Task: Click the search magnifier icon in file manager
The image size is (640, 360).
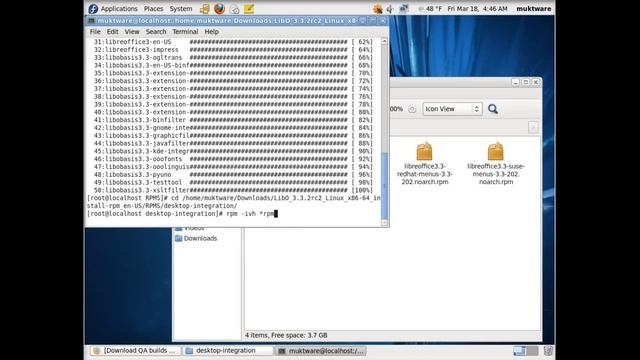Action: click(493, 109)
